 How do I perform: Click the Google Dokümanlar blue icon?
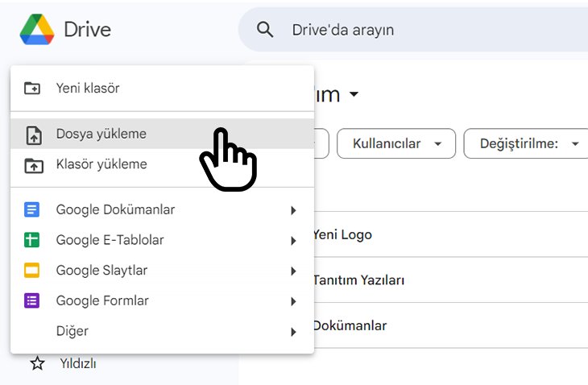32,209
